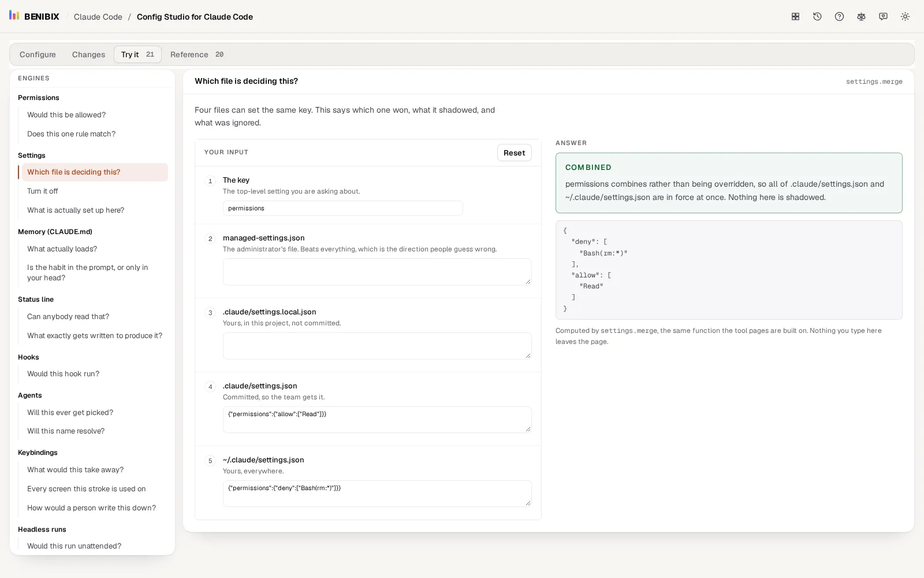Open 'Every screen this stroke is used on'
The image size is (924, 578).
(x=95, y=489)
